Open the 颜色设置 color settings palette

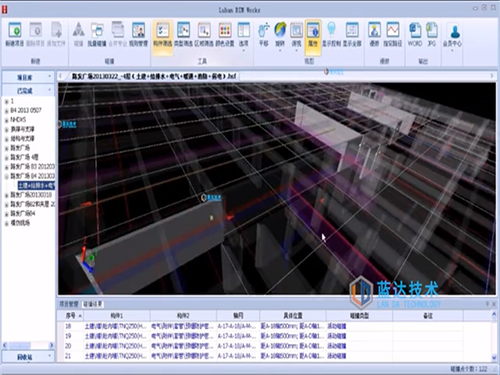click(225, 34)
